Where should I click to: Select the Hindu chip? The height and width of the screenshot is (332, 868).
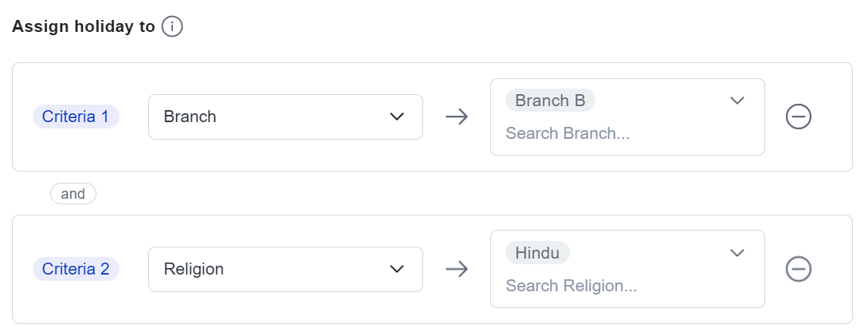pos(537,253)
